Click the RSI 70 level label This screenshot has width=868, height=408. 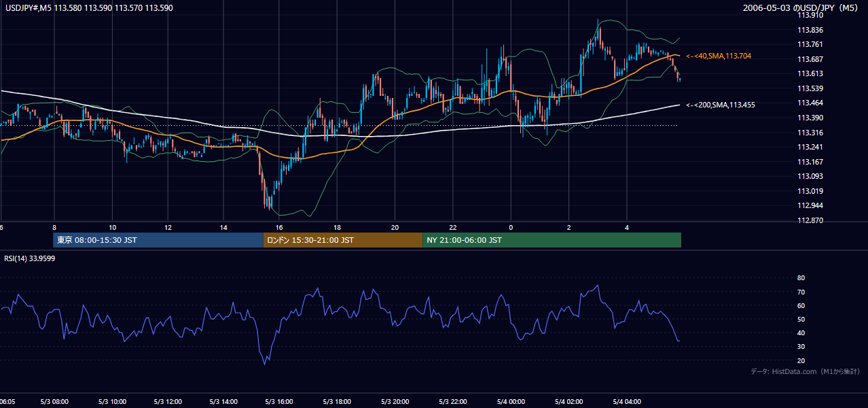pyautogui.click(x=801, y=292)
